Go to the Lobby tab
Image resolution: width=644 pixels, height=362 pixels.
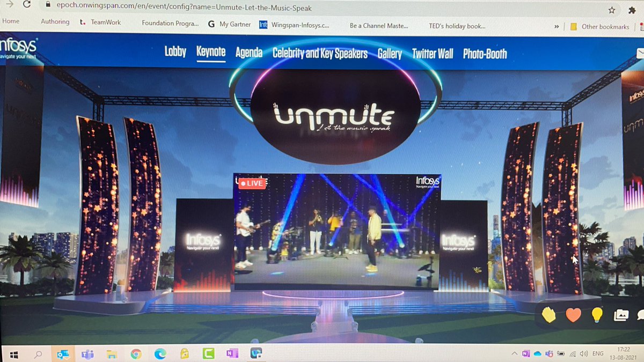(175, 52)
